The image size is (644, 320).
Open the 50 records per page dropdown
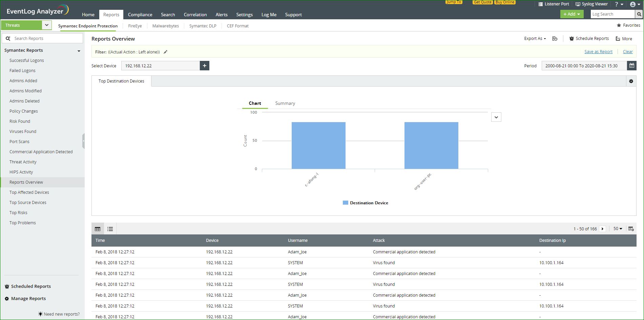pyautogui.click(x=618, y=229)
